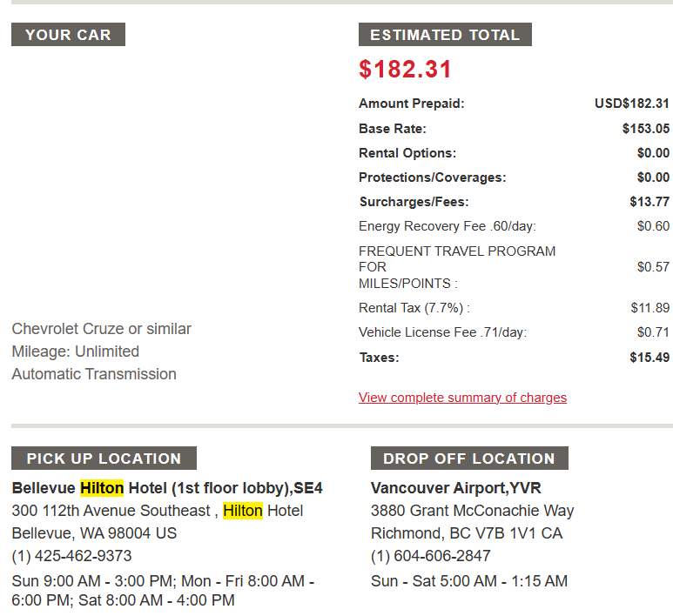Select the $182.31 estimated total amount
673x616 pixels.
[405, 69]
